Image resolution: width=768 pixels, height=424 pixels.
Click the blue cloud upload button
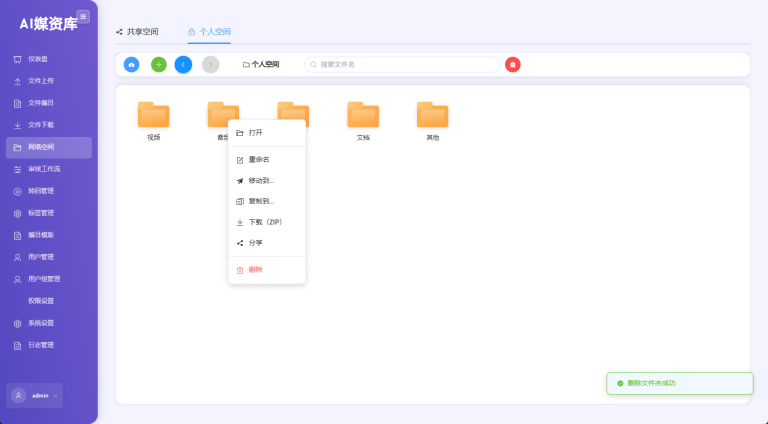point(131,64)
